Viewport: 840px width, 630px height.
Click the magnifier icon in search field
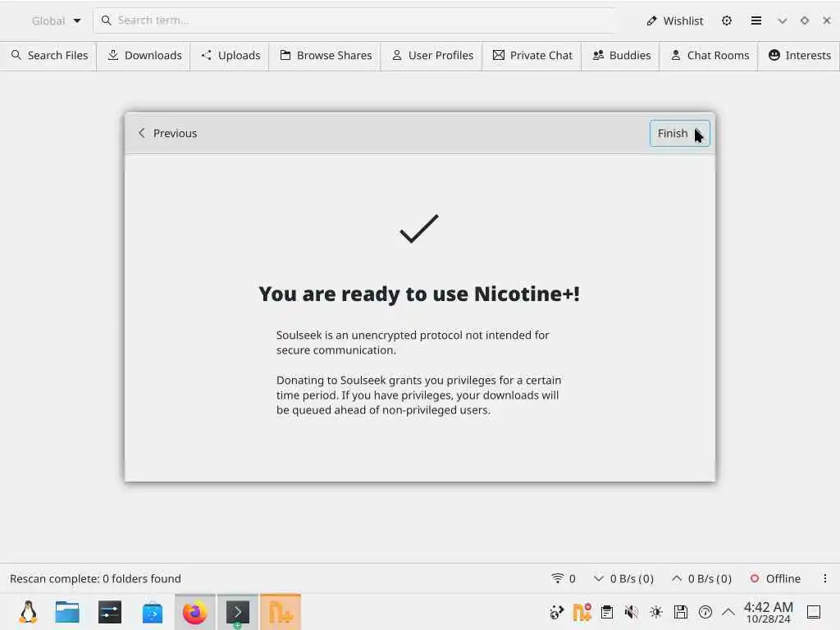106,21
